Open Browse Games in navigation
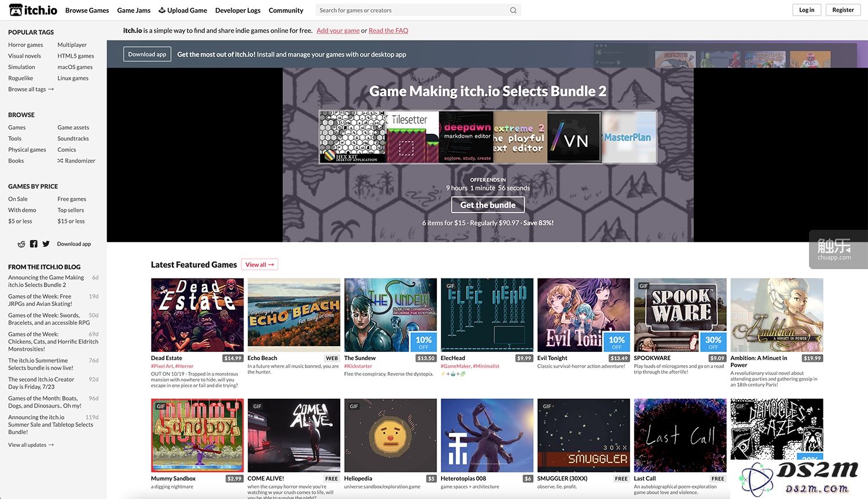The image size is (868, 499). click(87, 10)
